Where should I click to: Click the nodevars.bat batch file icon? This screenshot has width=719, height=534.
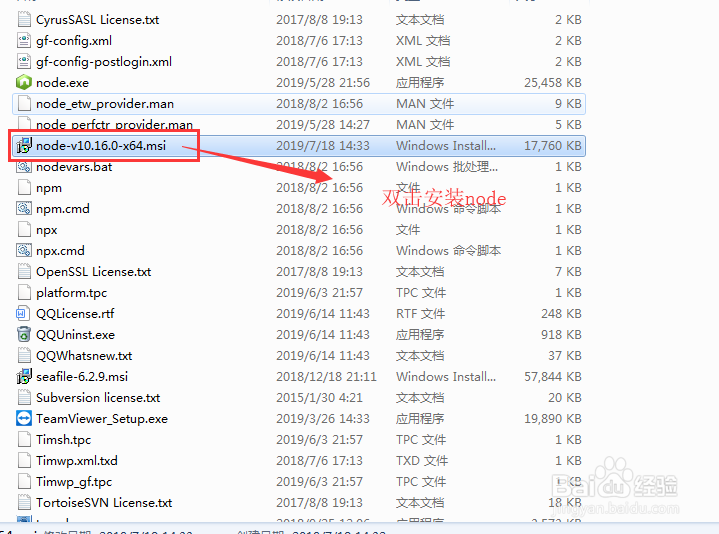point(24,167)
